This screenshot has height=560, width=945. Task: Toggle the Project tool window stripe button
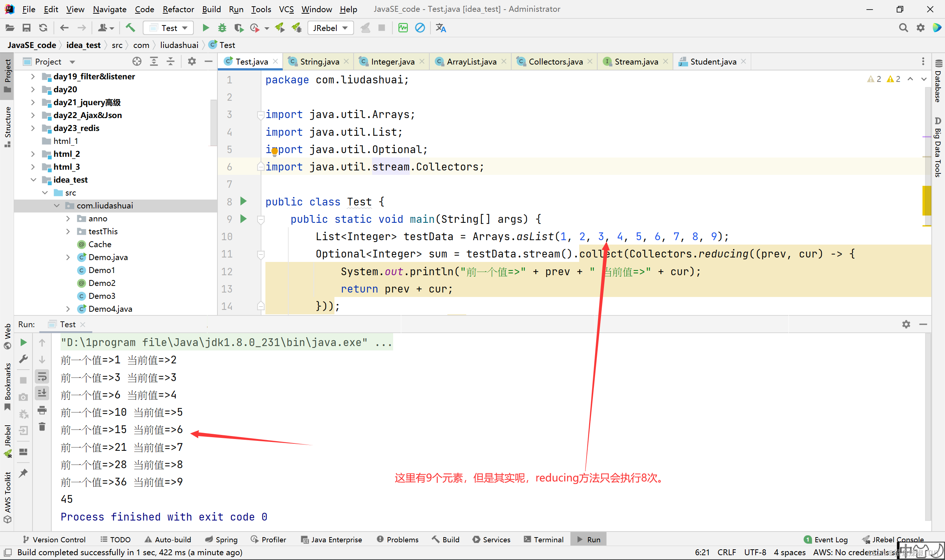[x=7, y=76]
